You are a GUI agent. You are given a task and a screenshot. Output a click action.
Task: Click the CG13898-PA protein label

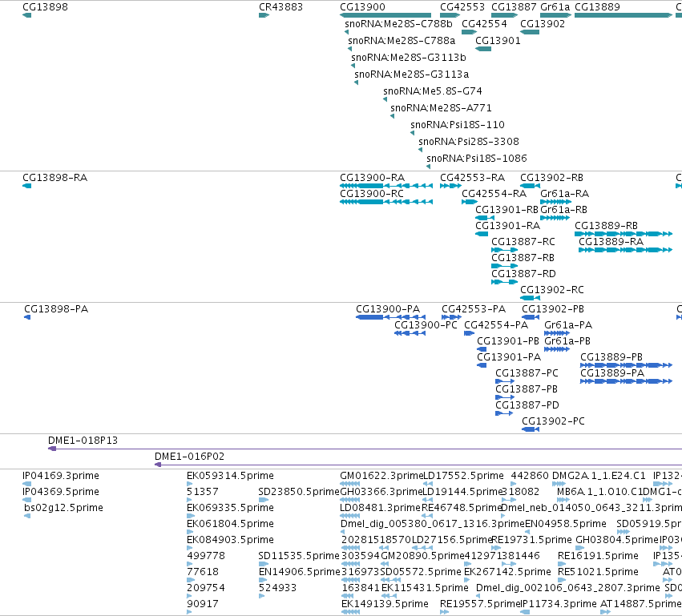[56, 309]
